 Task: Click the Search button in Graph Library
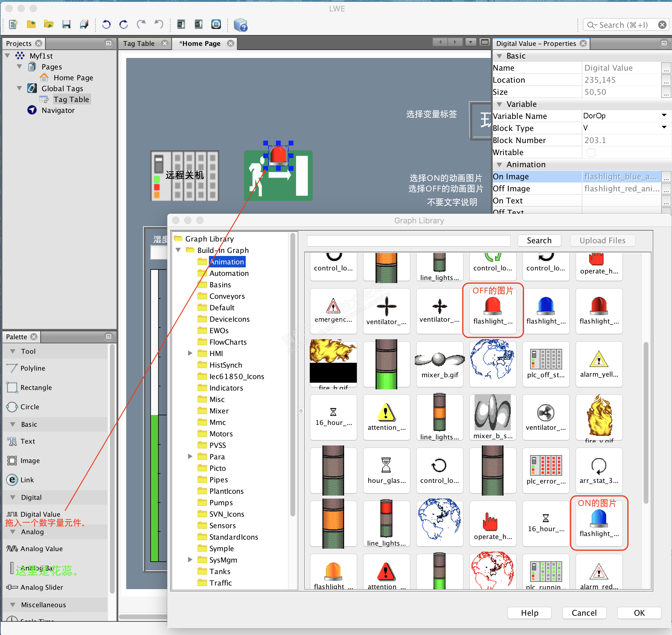point(539,241)
